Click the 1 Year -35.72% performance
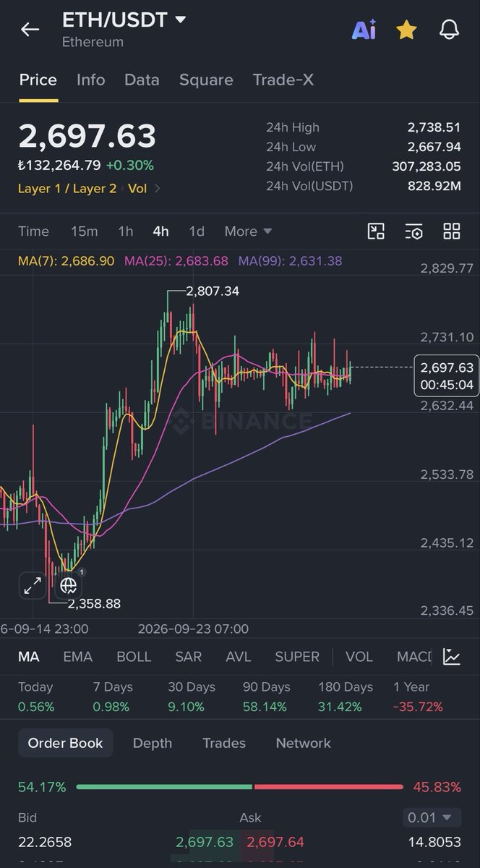This screenshot has width=480, height=868. coord(418,697)
